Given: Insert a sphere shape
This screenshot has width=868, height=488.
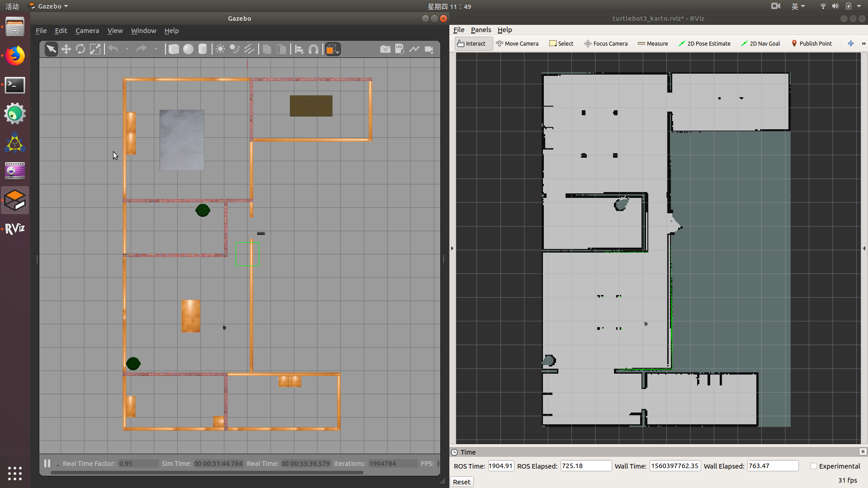Looking at the screenshot, I should [x=188, y=49].
